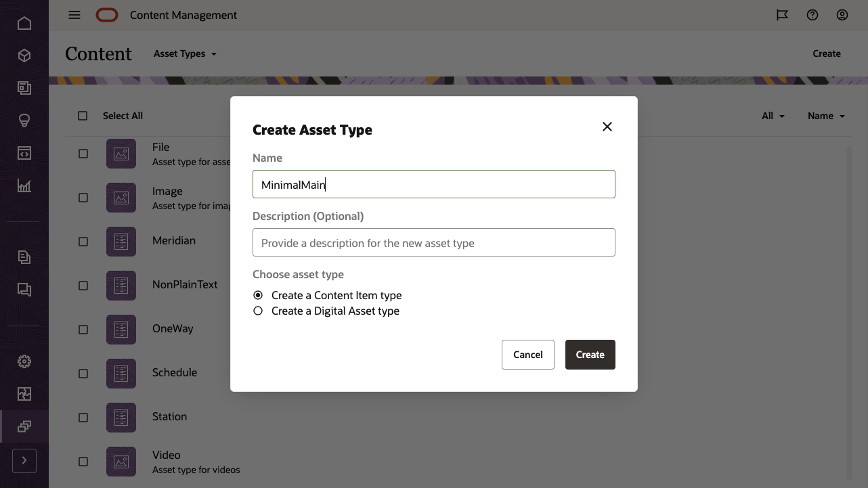Image resolution: width=868 pixels, height=488 pixels.
Task: Check the checkbox beside Meridian
Action: click(x=83, y=242)
